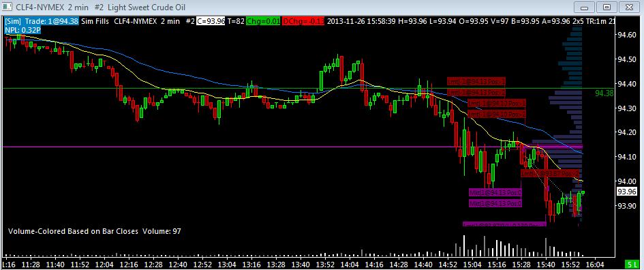Click the 'Volume-Colored Based on Bar Closes' label

pyautogui.click(x=74, y=231)
